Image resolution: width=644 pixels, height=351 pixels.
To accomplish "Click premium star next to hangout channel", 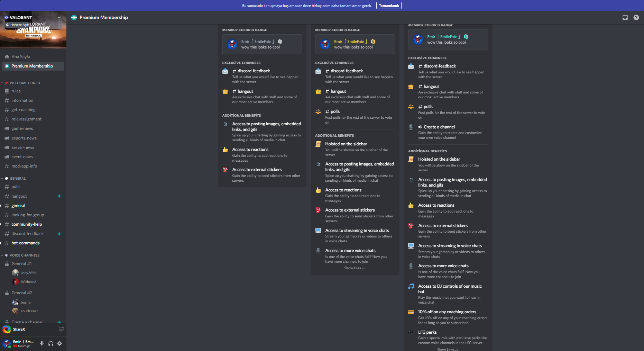I will click(x=59, y=196).
